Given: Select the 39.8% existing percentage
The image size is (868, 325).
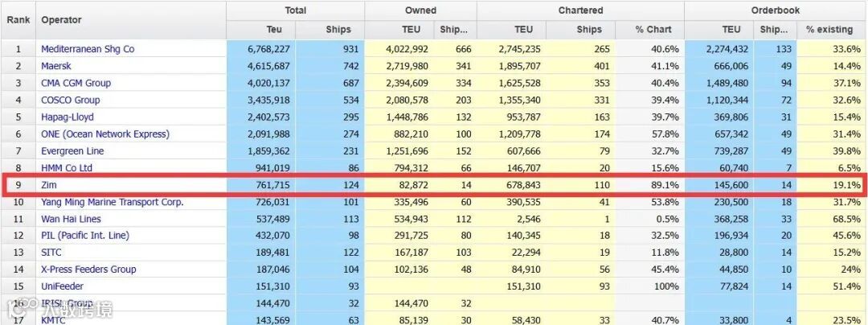Looking at the screenshot, I should (847, 151).
